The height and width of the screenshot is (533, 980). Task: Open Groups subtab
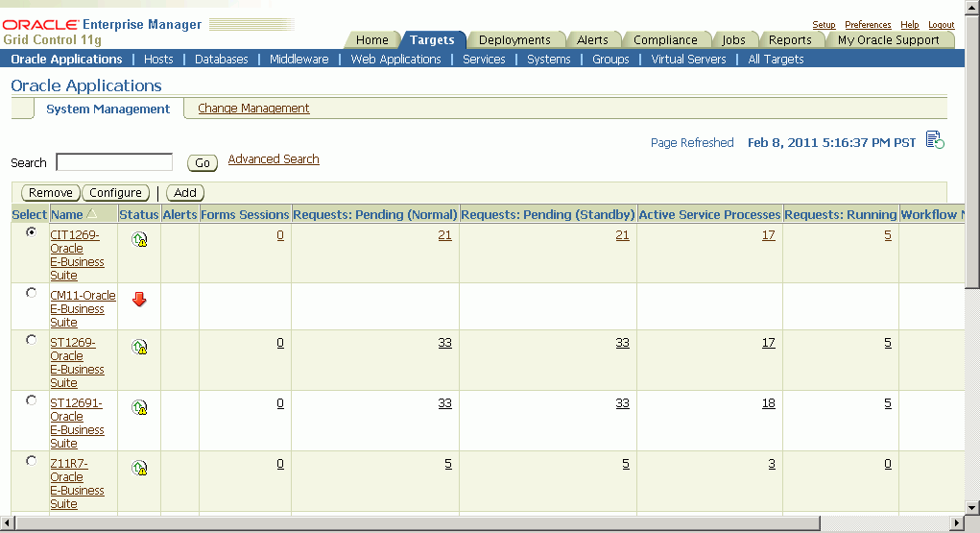coord(610,59)
